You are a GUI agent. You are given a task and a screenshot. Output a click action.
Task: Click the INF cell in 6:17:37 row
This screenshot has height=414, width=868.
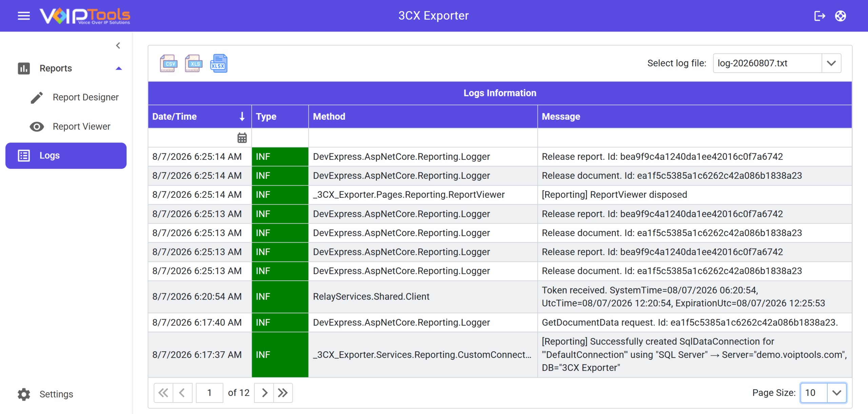tap(280, 355)
